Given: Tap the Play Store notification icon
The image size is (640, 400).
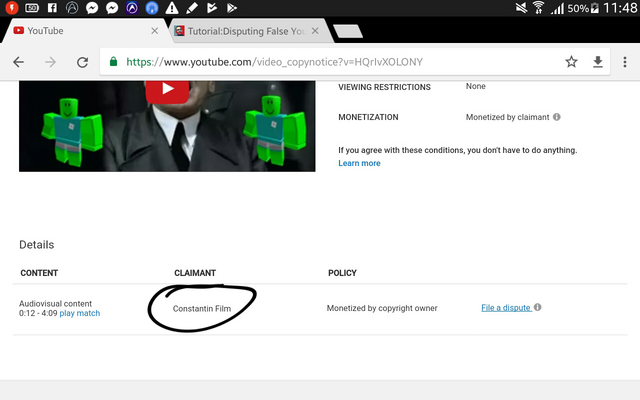Looking at the screenshot, I should pos(232,8).
